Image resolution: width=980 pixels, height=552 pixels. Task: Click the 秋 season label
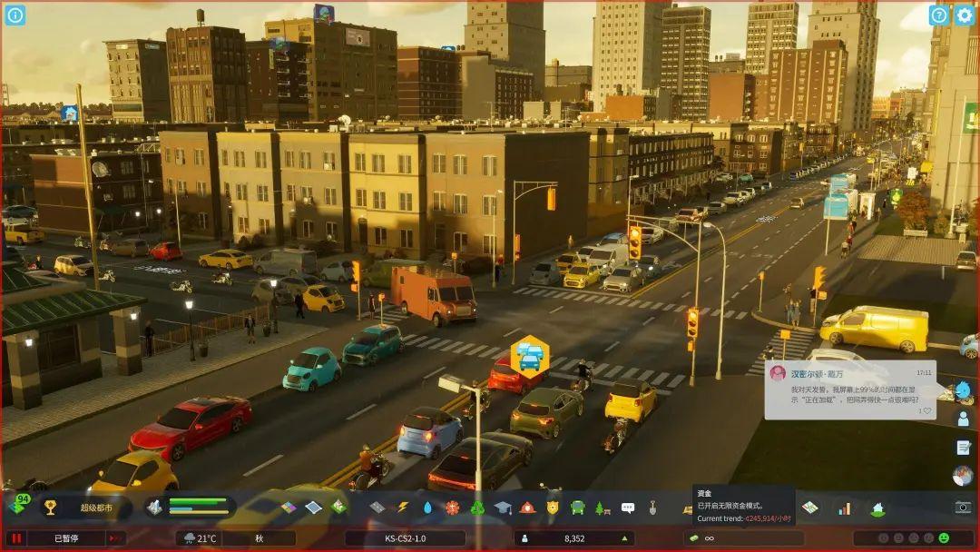[259, 538]
